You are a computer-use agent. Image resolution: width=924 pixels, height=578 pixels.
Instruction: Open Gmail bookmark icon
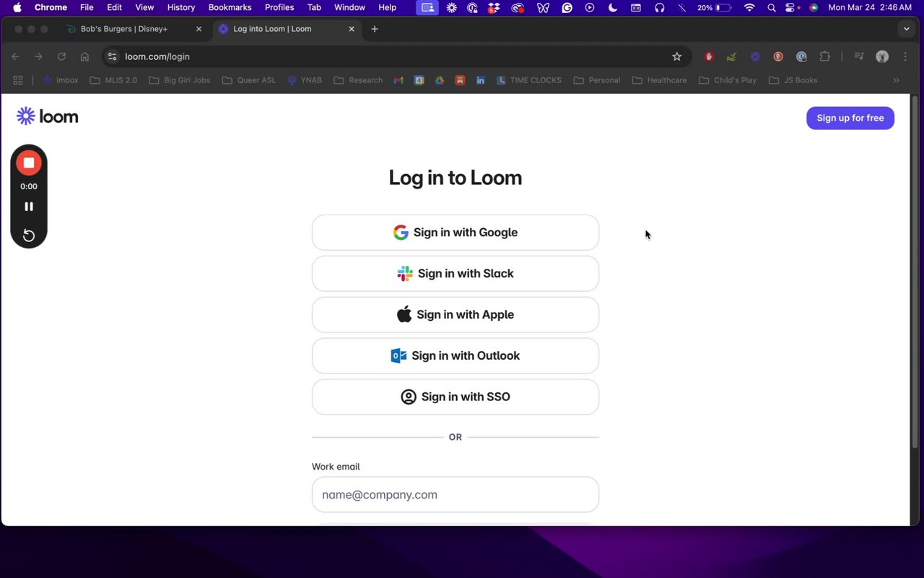coord(398,80)
